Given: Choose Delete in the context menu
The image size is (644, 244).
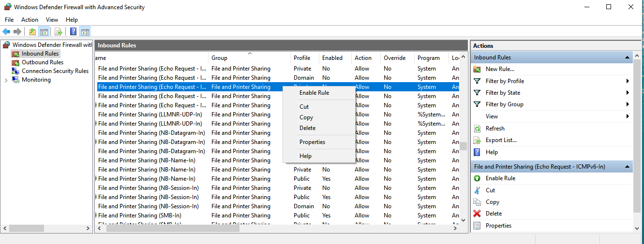Looking at the screenshot, I should click(x=319, y=128).
